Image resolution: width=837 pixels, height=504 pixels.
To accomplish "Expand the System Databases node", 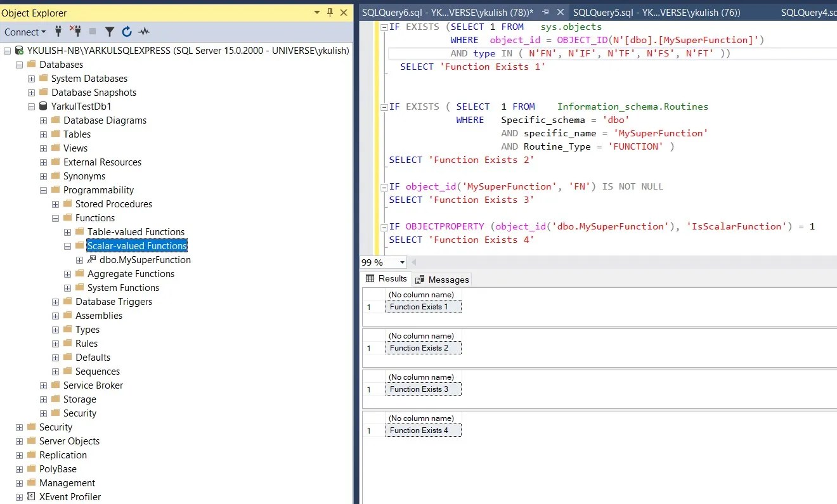I will point(31,79).
